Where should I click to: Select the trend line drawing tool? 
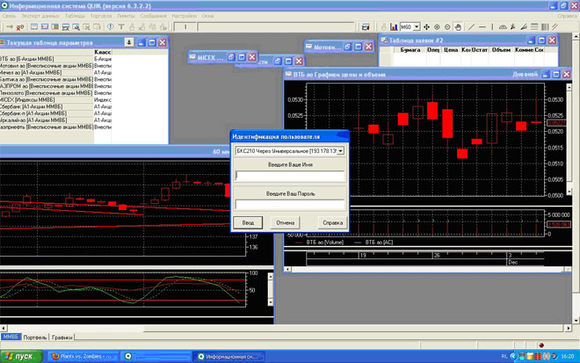pyautogui.click(x=471, y=27)
